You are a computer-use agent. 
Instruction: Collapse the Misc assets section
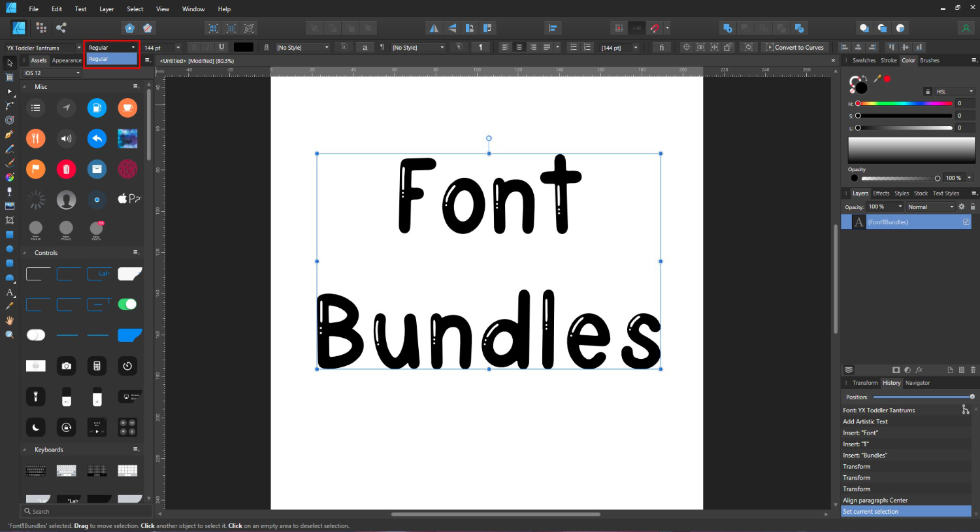tap(25, 86)
